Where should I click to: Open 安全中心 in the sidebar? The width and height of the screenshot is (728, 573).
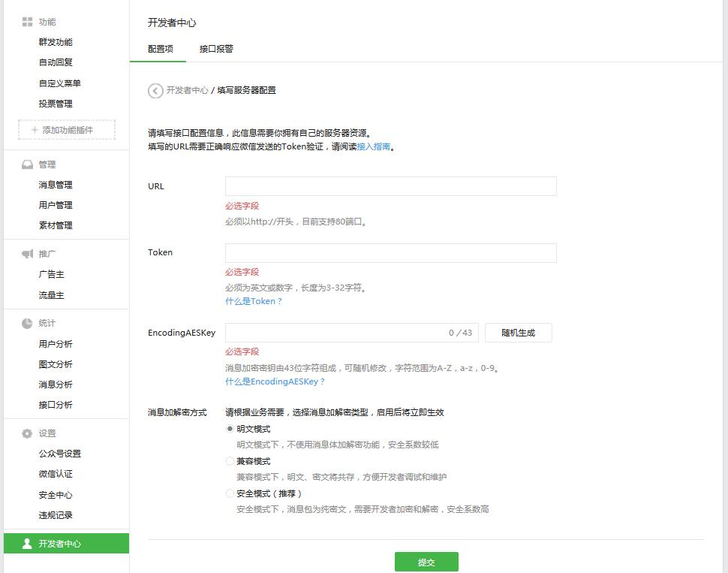[x=56, y=495]
